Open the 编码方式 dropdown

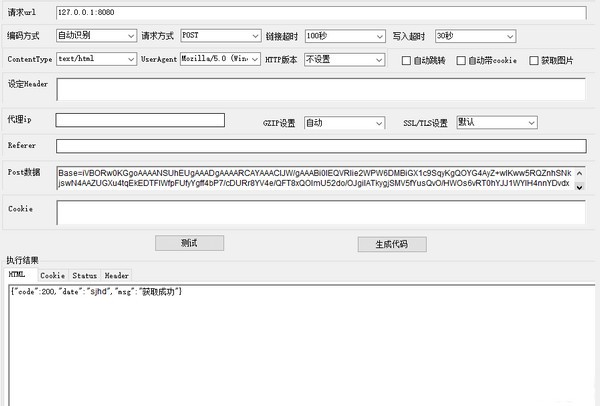[x=96, y=36]
